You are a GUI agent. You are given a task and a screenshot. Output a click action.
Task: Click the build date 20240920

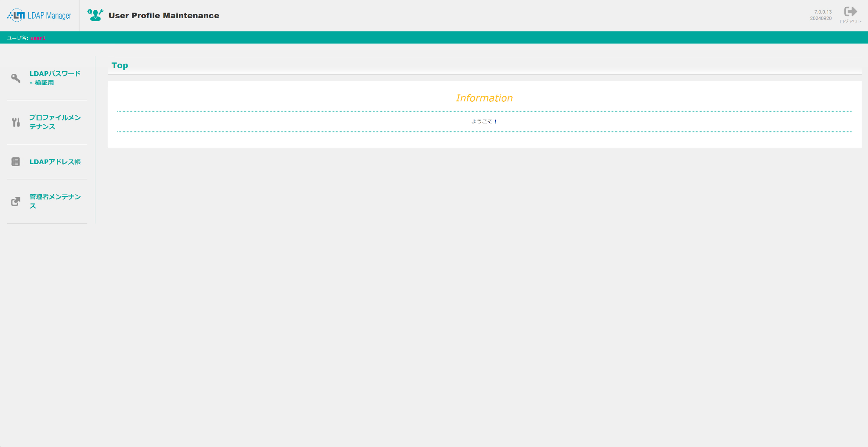pyautogui.click(x=821, y=18)
